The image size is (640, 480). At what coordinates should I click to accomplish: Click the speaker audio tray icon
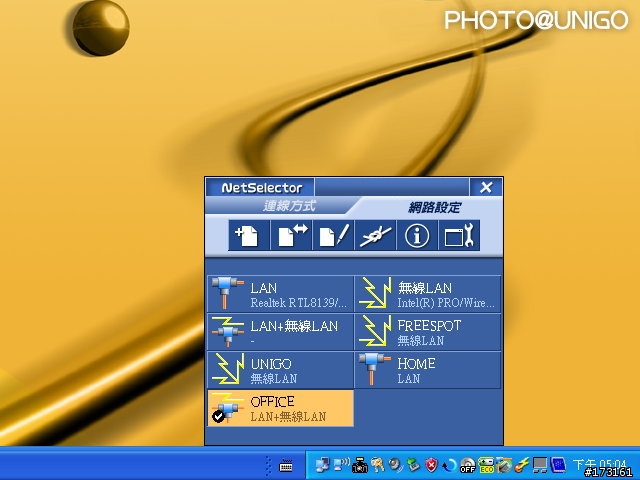(x=395, y=465)
